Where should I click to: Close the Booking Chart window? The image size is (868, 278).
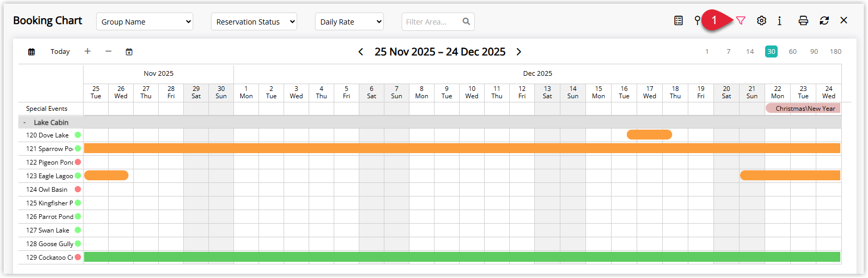click(844, 20)
